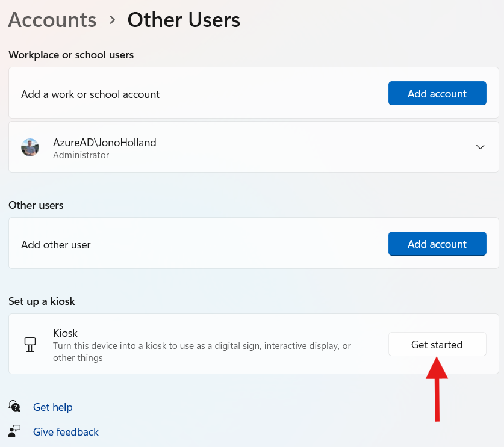Navigate back to Accounts breadcrumb
Screen dimensions: 504x447
(x=52, y=20)
